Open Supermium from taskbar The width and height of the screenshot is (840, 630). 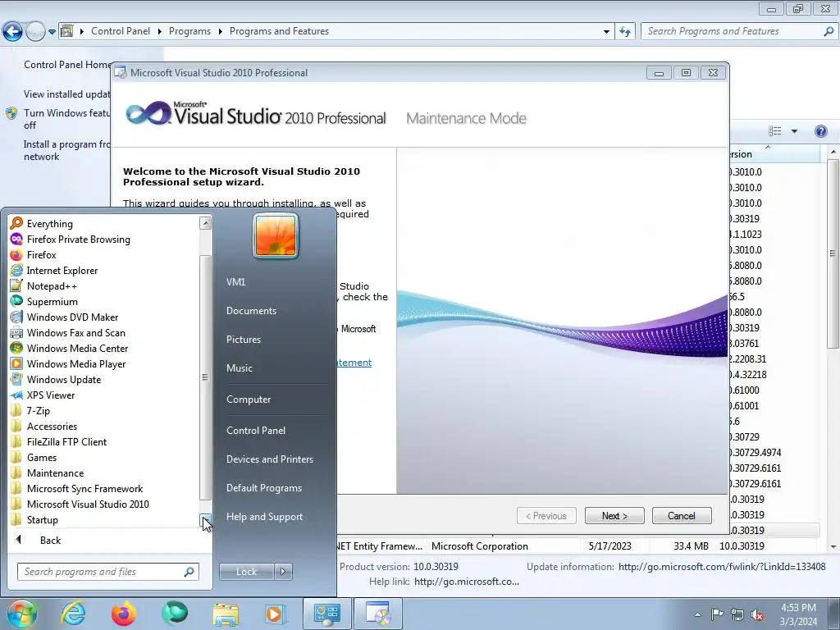click(x=175, y=614)
